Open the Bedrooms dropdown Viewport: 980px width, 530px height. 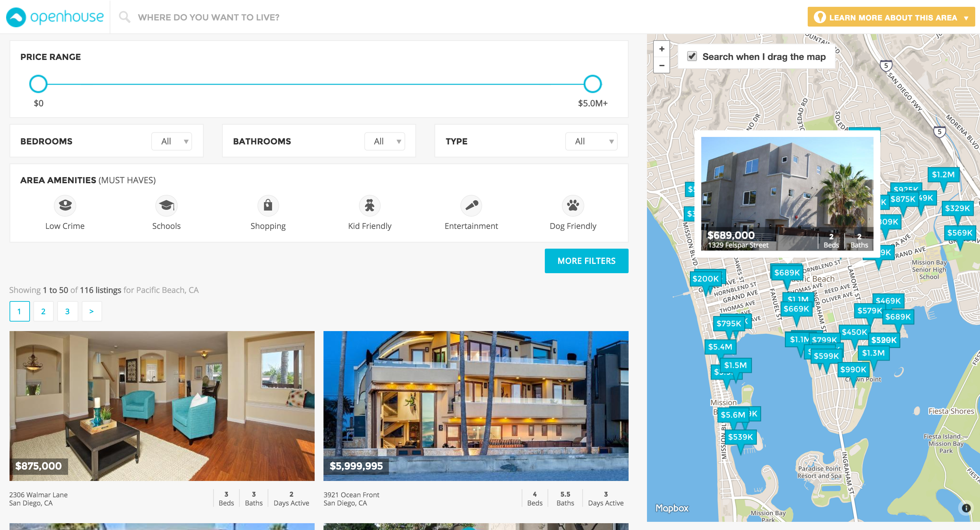[x=172, y=142]
